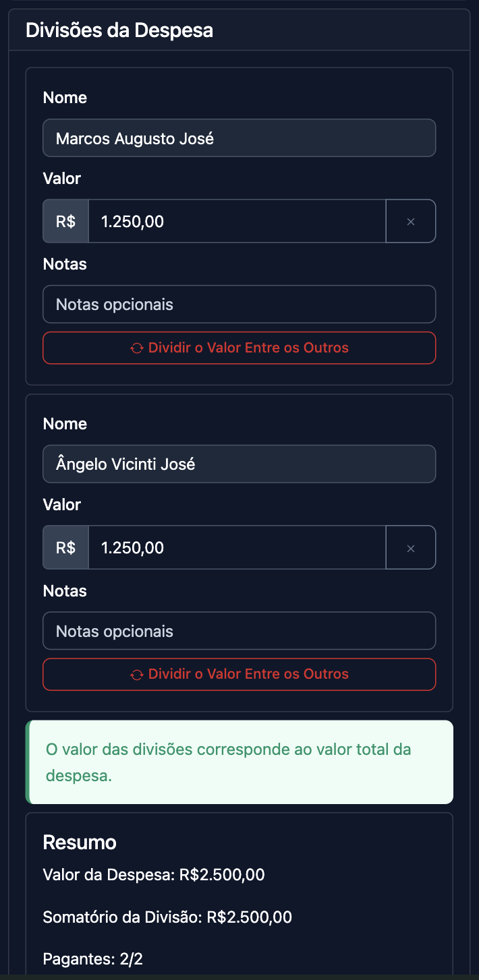Click Marcos' valor field showing 1.250,00

point(236,220)
